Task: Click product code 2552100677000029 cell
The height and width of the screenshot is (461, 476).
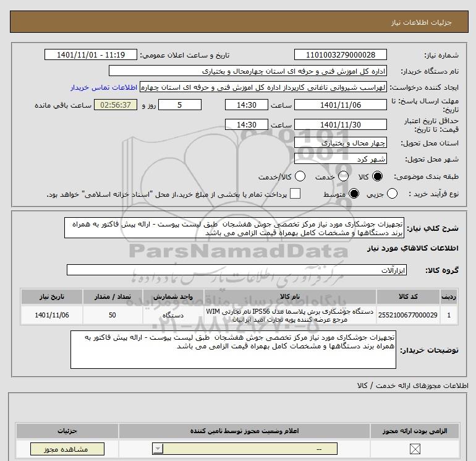Action: 408,315
